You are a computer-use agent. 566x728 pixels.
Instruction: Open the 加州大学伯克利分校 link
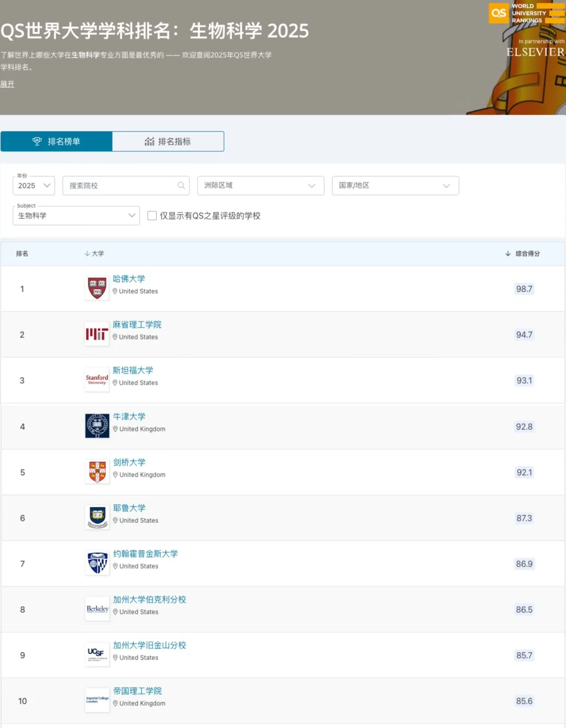(150, 599)
